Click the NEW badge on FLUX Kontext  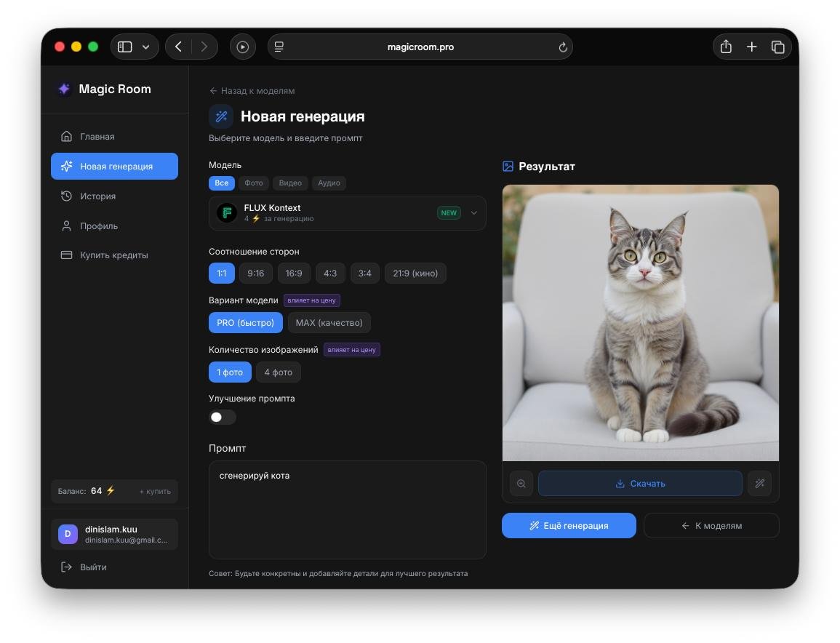pyautogui.click(x=449, y=212)
